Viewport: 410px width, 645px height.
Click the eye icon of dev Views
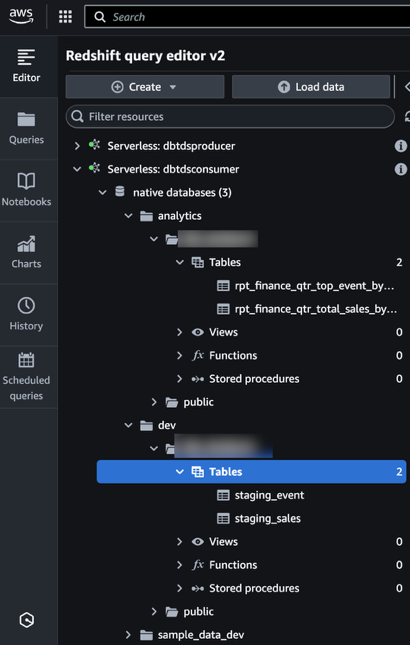click(198, 542)
